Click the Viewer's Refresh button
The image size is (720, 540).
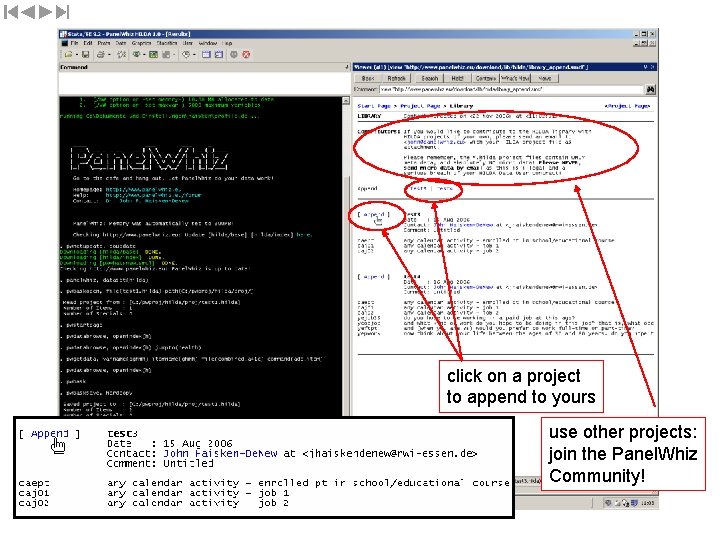(x=396, y=79)
